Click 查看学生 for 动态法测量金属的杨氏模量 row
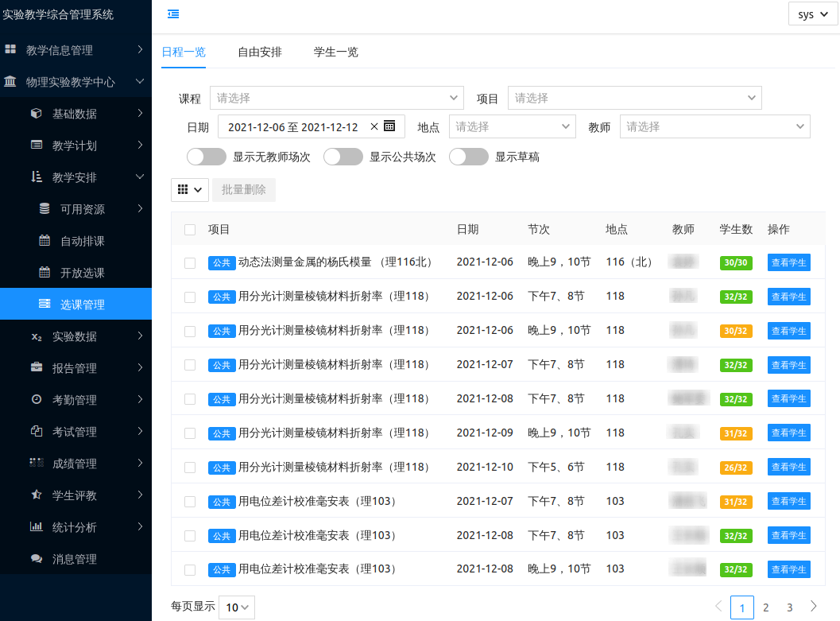 [x=788, y=262]
